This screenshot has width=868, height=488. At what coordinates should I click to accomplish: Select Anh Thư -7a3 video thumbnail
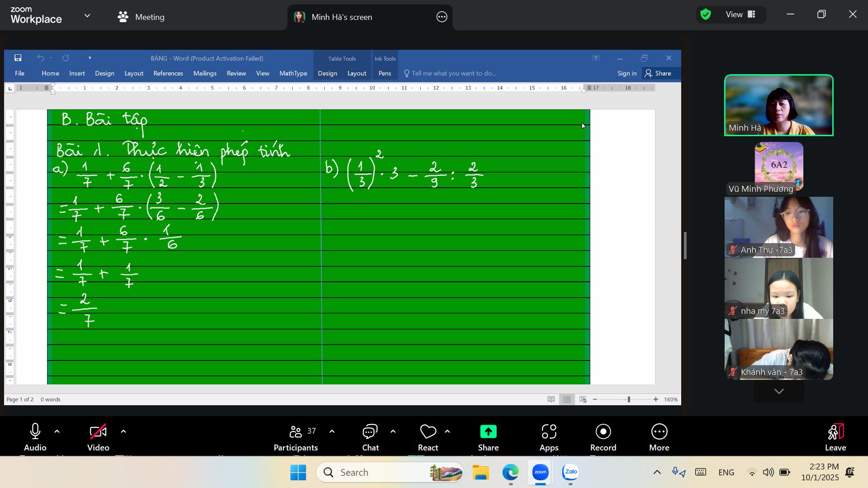coord(778,227)
